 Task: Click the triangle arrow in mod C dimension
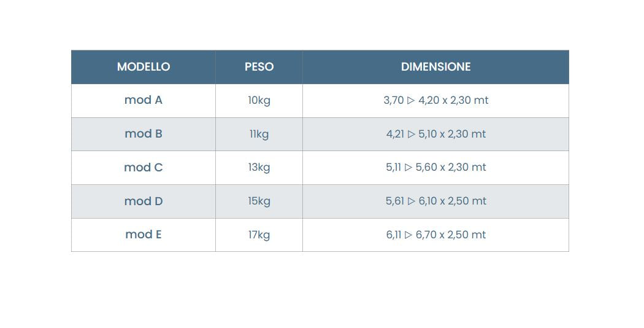(408, 168)
